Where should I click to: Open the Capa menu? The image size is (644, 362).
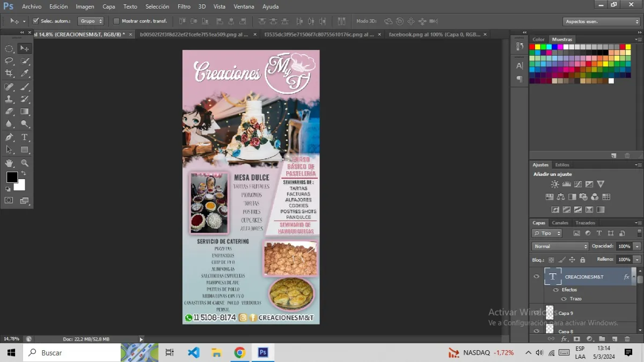point(109,6)
